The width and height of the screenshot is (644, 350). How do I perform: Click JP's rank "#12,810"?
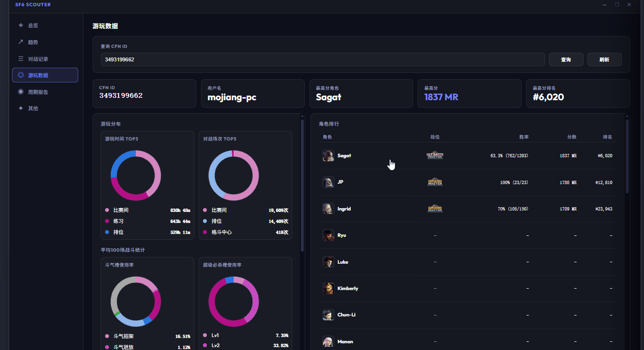pos(604,183)
